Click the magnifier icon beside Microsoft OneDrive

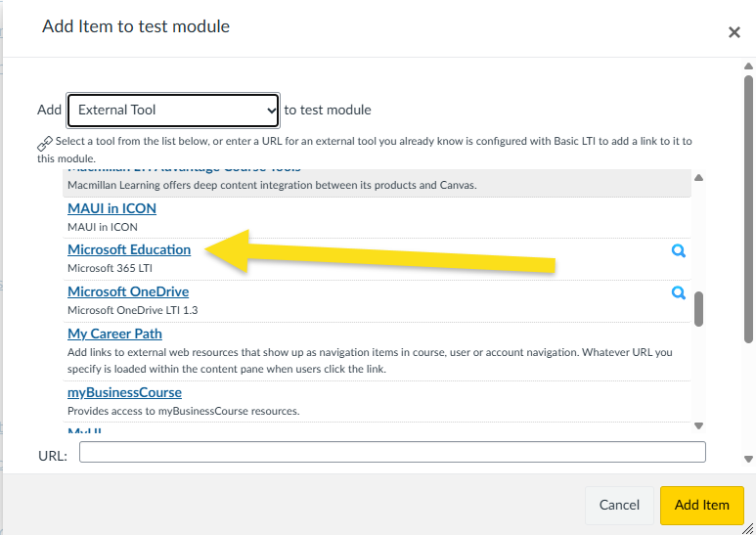click(x=679, y=292)
